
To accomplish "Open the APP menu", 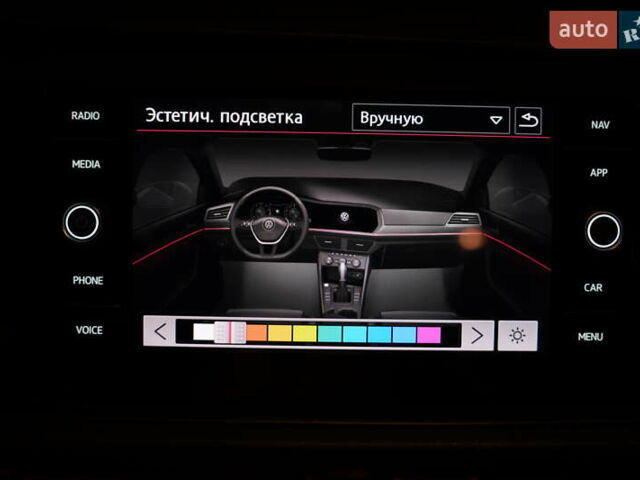I will 599,173.
